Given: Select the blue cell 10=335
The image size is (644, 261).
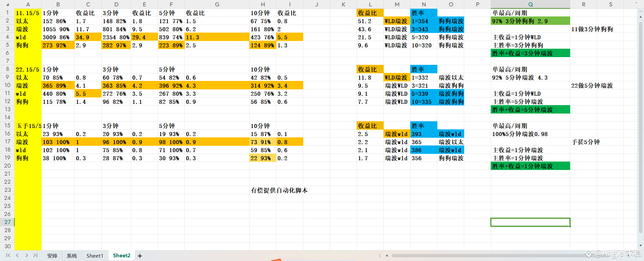Looking at the screenshot, I should (424, 101).
